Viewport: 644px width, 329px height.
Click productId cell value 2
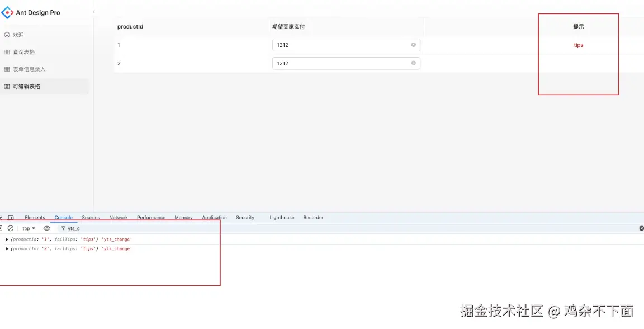tap(119, 64)
